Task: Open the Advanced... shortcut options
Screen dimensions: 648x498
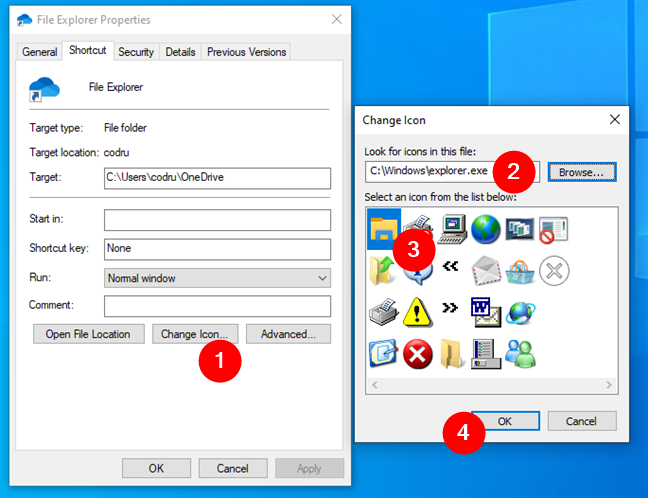Action: tap(288, 334)
